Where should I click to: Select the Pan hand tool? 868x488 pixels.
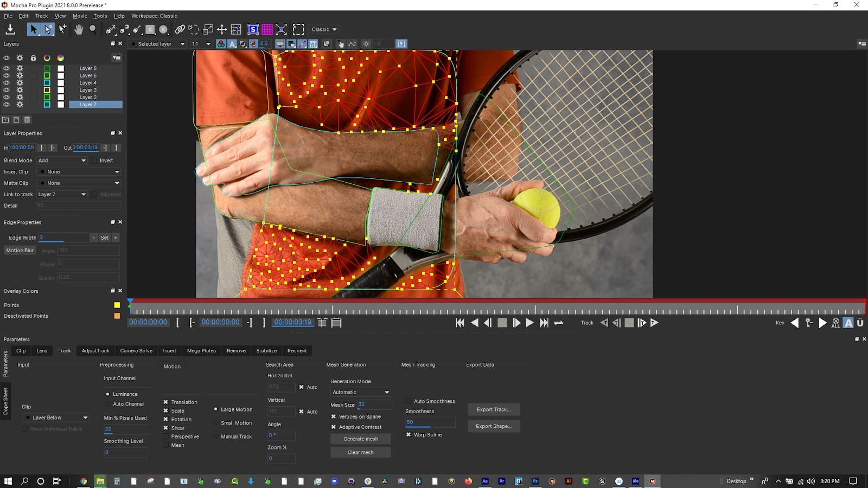79,29
